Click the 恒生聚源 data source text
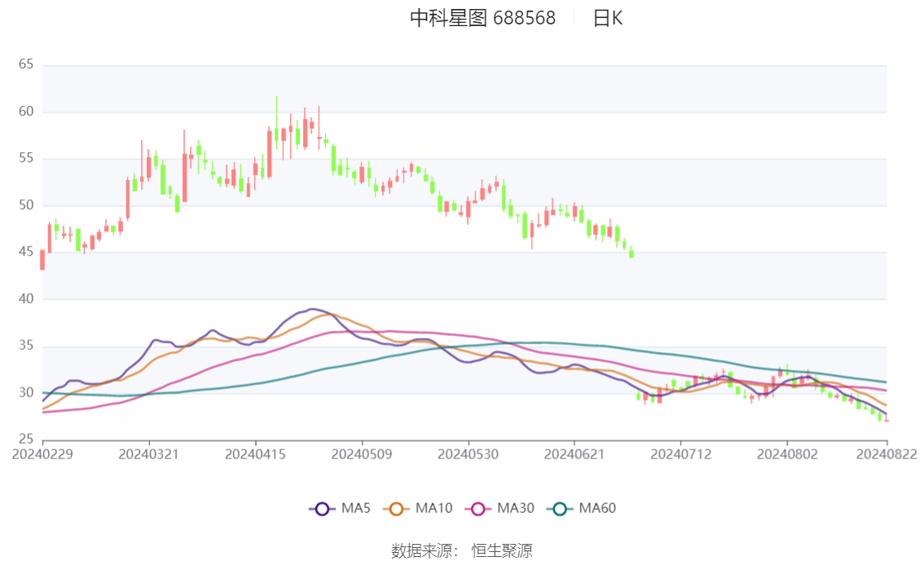This screenshot has width=924, height=561. 502,551
